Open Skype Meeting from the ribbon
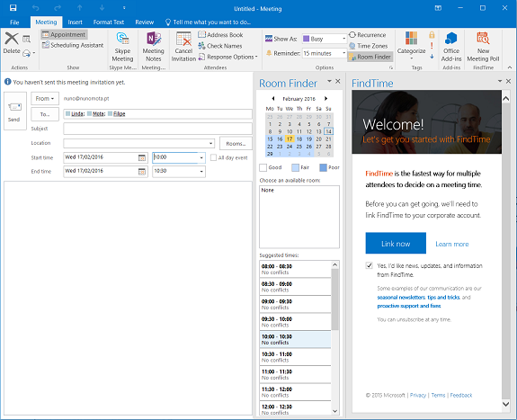The image size is (517, 420). (122, 47)
